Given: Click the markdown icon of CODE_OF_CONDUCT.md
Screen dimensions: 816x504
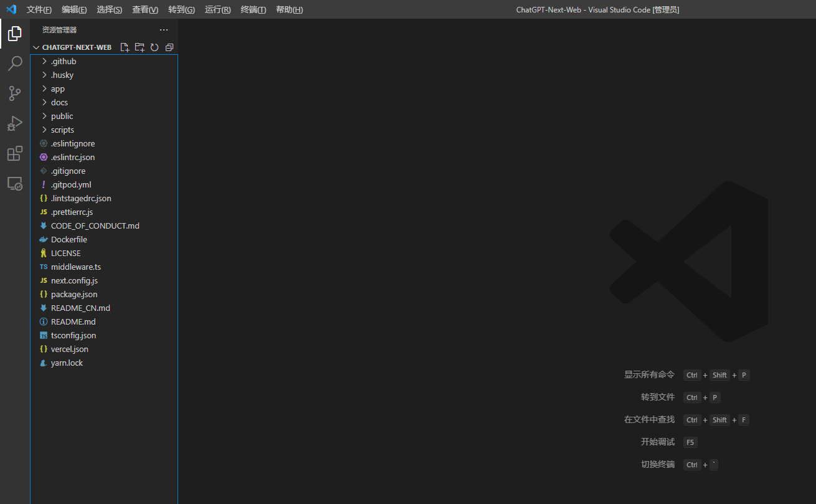Looking at the screenshot, I should (x=44, y=226).
